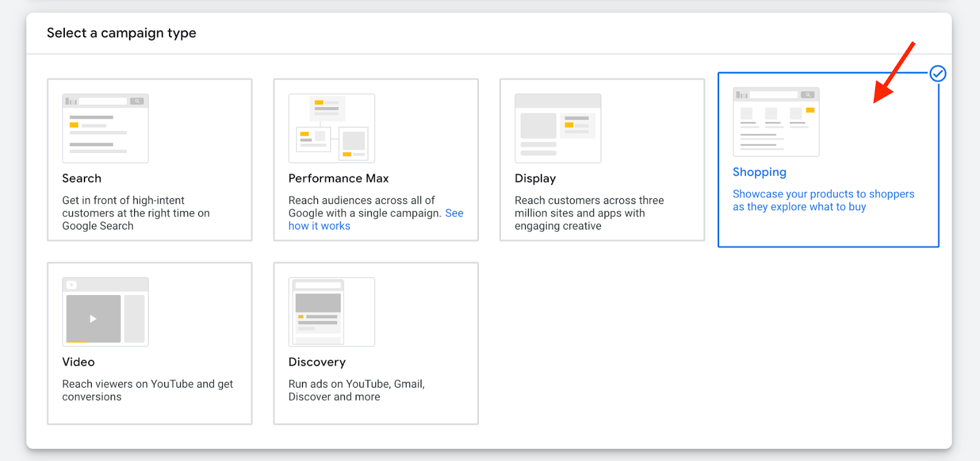This screenshot has width=980, height=461.
Task: Click the Shopping campaign illustration icon
Action: click(776, 122)
